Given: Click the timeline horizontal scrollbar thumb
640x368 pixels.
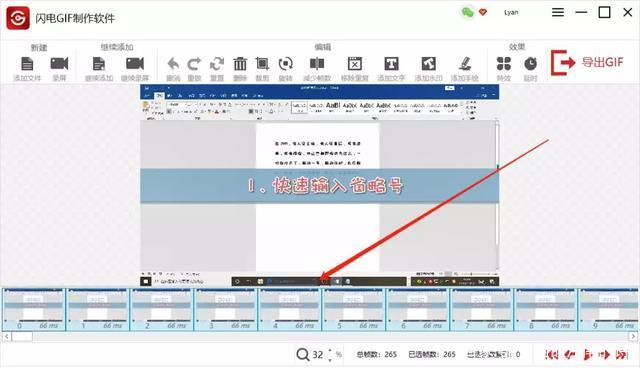Looking at the screenshot, I should coord(22,337).
